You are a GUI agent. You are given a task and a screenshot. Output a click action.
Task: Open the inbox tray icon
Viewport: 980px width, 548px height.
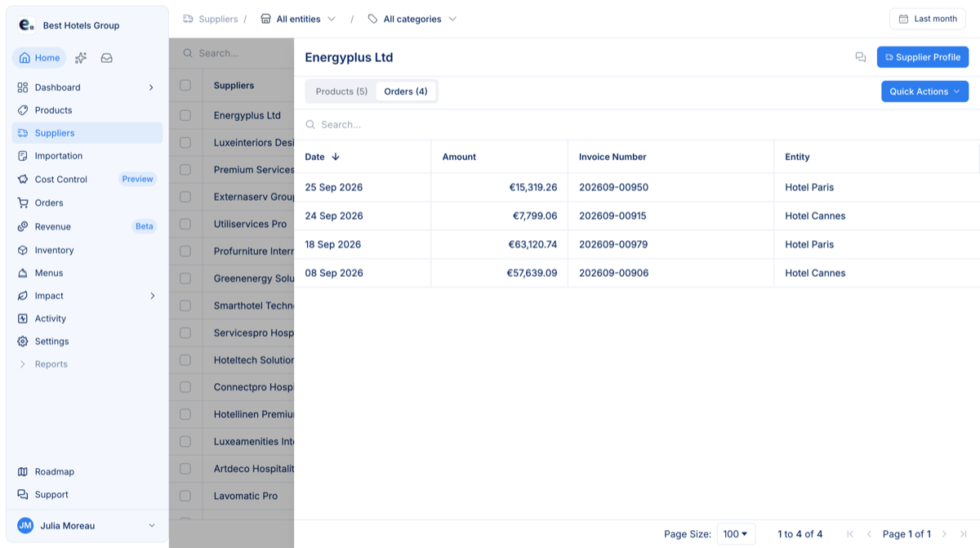pos(107,58)
